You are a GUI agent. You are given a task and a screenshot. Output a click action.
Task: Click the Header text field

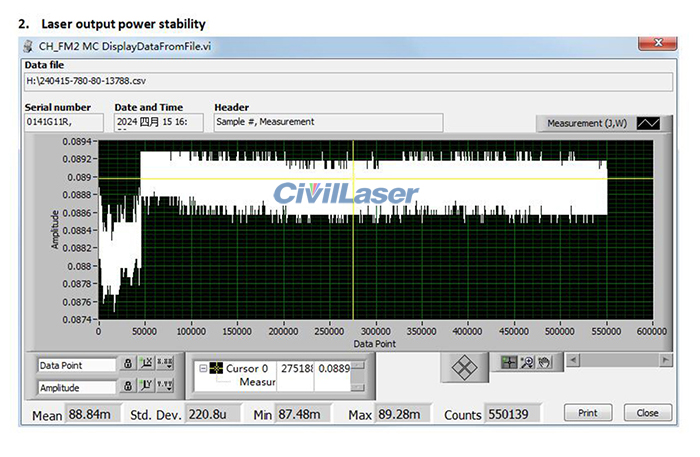click(329, 122)
